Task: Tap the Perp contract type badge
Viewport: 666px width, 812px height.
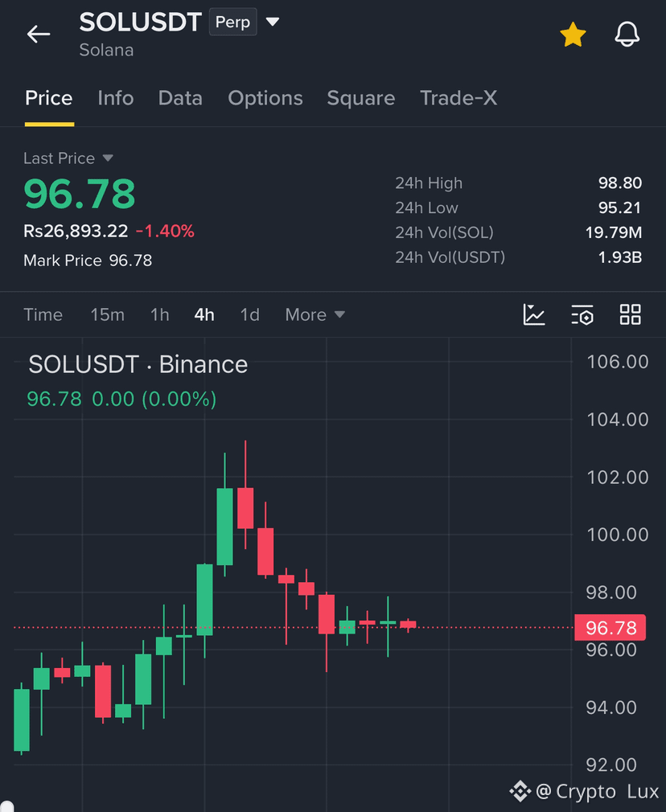Action: click(x=232, y=22)
